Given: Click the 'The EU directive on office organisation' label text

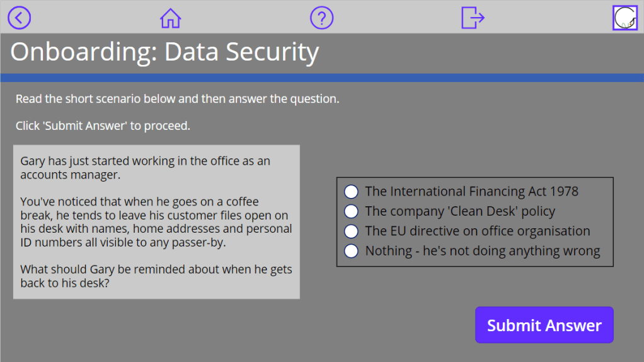Looking at the screenshot, I should (477, 231).
